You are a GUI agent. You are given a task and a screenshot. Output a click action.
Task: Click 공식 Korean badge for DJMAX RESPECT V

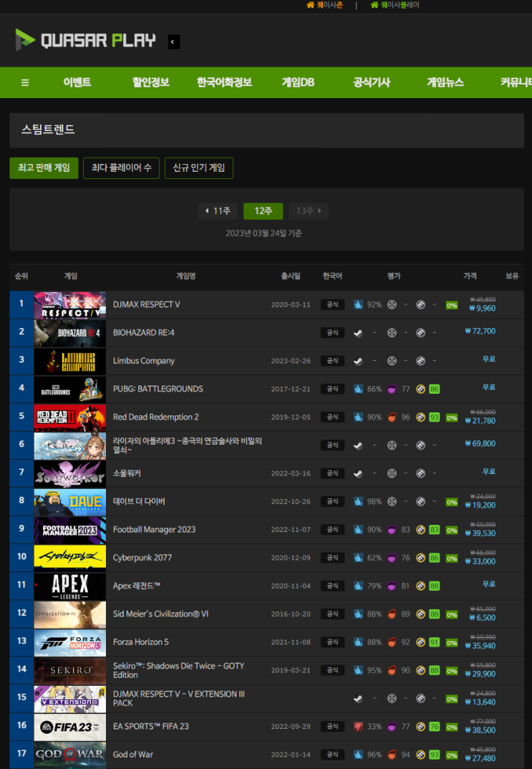[332, 304]
